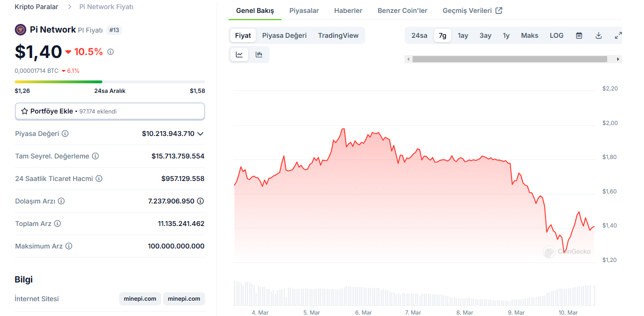Switch to line chart view icon
644x316 pixels.
pos(239,55)
